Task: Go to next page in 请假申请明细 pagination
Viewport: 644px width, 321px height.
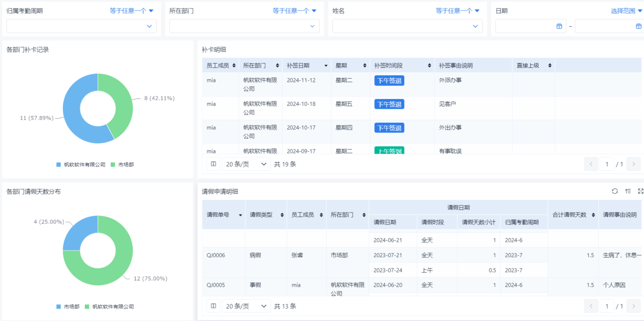Action: [634, 306]
